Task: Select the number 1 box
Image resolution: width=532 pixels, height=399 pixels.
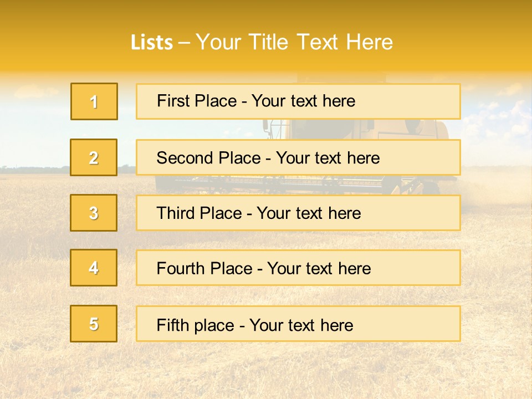Action: (x=94, y=101)
